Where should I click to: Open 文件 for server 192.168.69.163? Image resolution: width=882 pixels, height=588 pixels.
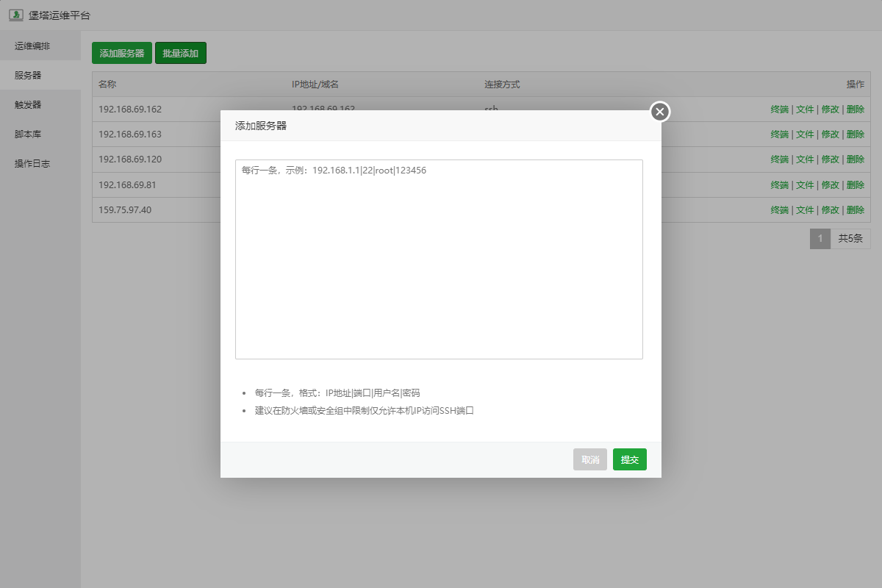pyautogui.click(x=805, y=135)
